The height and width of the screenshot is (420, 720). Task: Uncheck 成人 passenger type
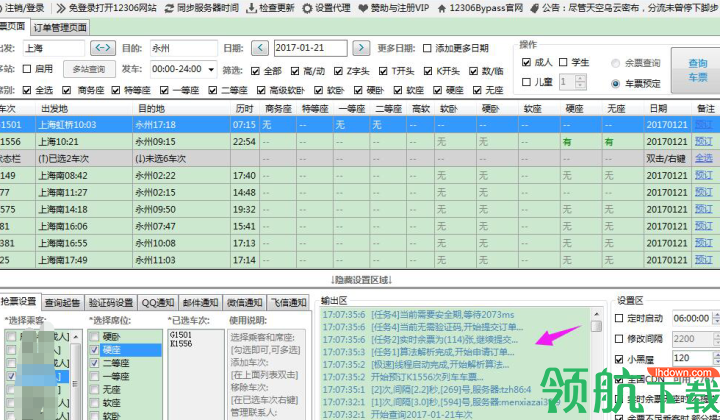point(527,62)
